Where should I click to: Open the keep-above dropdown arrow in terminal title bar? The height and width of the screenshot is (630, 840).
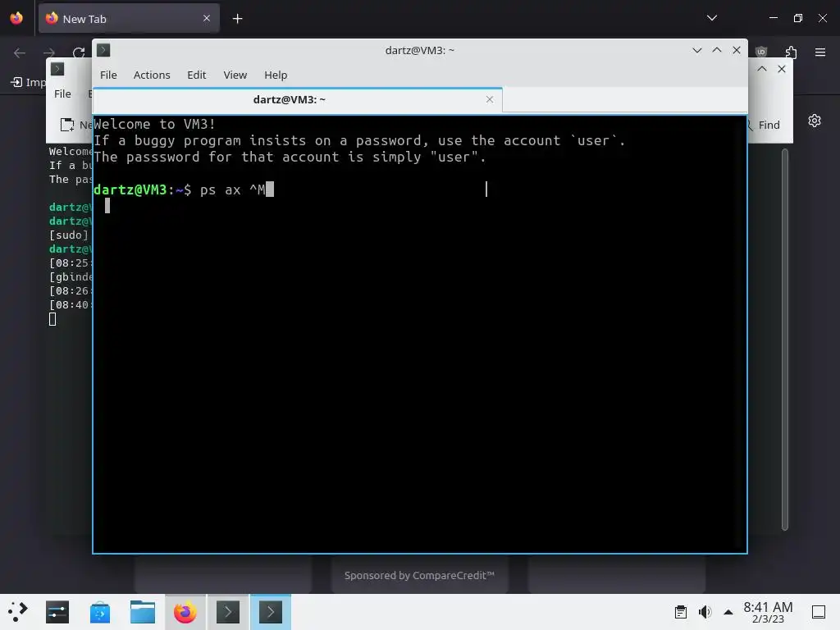click(697, 50)
